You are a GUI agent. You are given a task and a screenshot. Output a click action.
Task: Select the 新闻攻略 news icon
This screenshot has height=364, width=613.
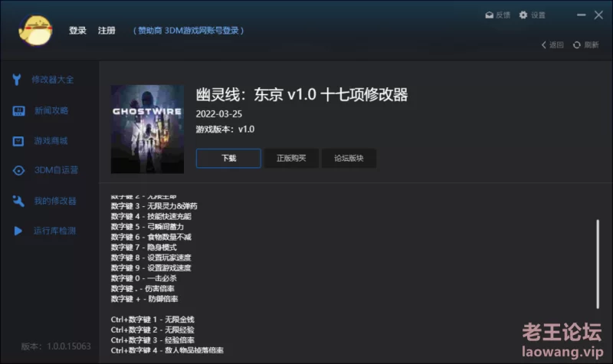tap(18, 111)
